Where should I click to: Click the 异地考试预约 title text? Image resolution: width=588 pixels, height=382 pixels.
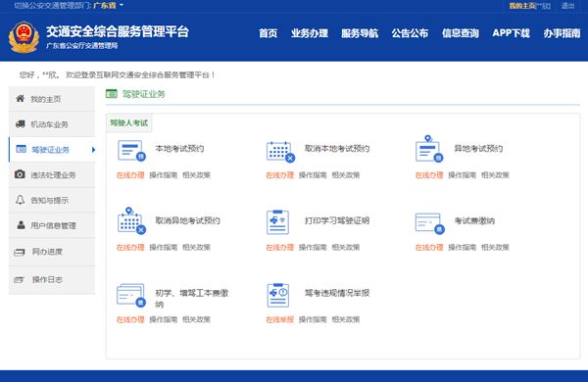pyautogui.click(x=478, y=149)
